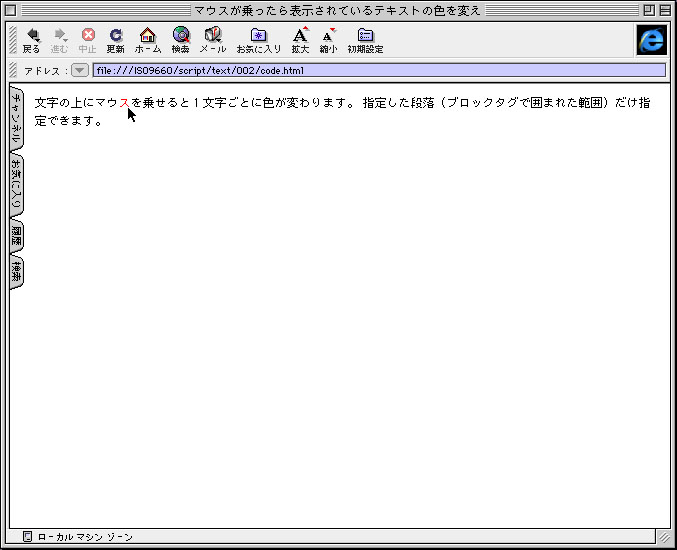Increase text size with 拡大 button
The width and height of the screenshot is (677, 550).
pos(300,39)
